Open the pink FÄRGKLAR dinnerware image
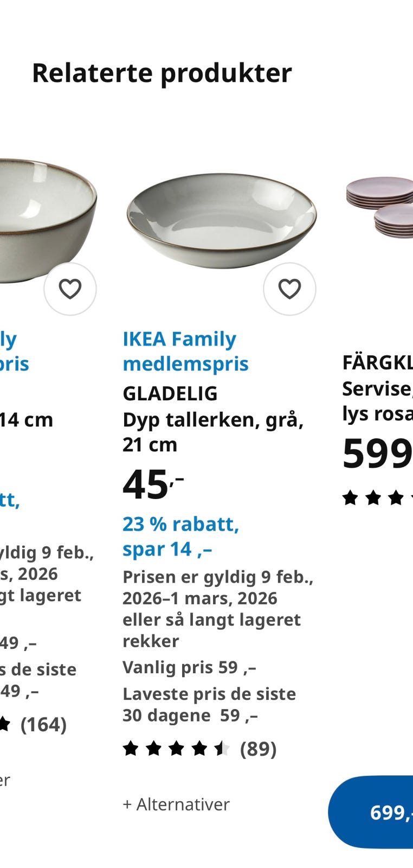This screenshot has width=413, height=868. 379,207
